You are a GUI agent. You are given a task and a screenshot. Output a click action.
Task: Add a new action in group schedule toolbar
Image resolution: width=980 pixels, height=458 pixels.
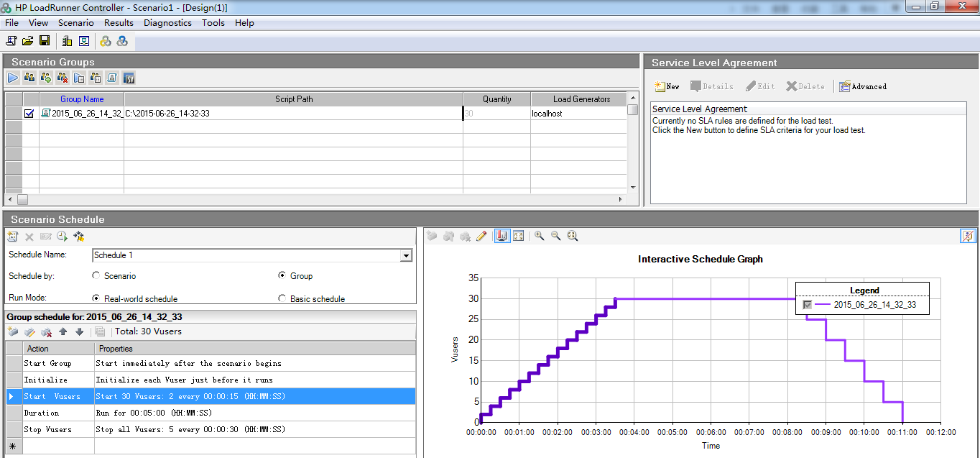13,331
